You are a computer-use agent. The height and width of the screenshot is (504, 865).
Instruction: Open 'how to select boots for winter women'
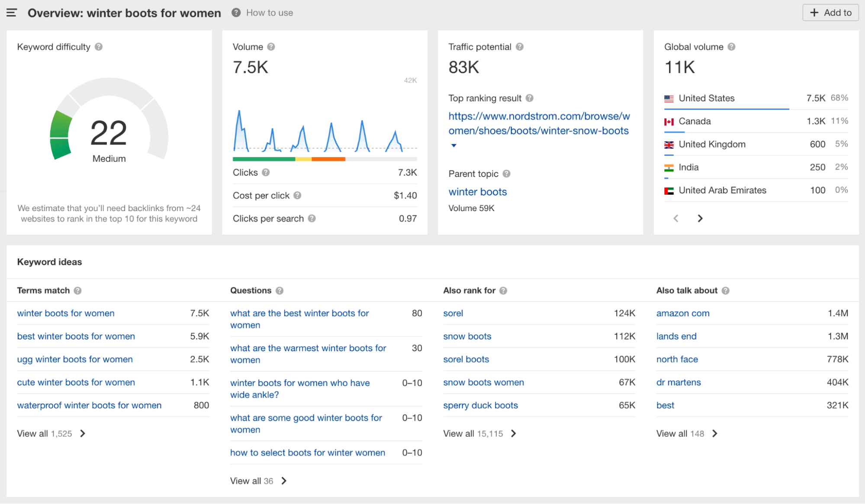point(308,453)
